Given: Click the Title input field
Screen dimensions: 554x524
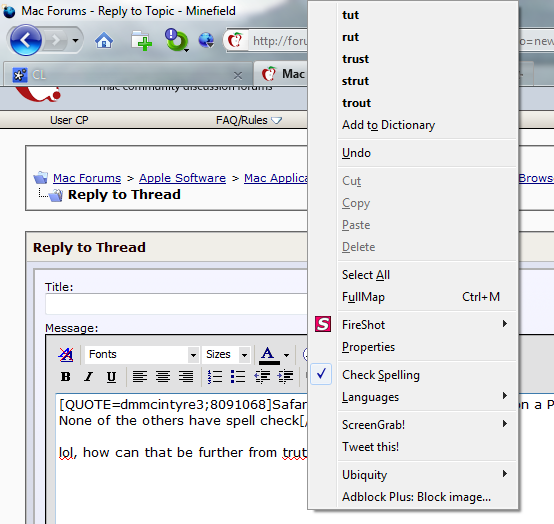Looking at the screenshot, I should (x=176, y=304).
